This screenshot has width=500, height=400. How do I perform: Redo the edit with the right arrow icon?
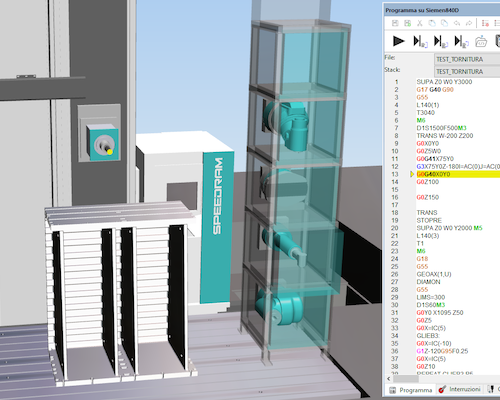(469, 23)
